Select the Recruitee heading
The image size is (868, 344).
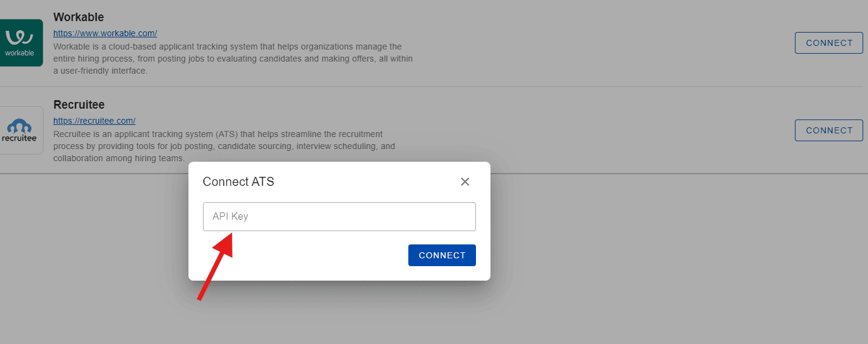click(x=79, y=105)
